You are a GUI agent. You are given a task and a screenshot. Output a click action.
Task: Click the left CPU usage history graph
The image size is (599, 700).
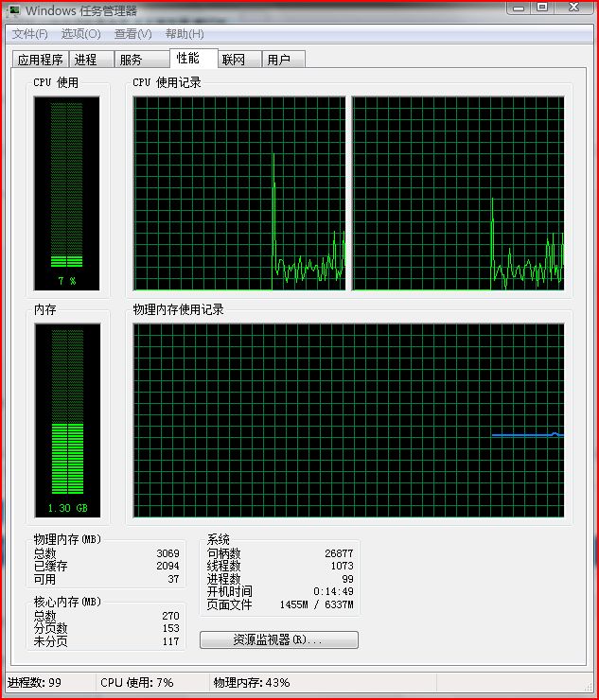tap(239, 193)
